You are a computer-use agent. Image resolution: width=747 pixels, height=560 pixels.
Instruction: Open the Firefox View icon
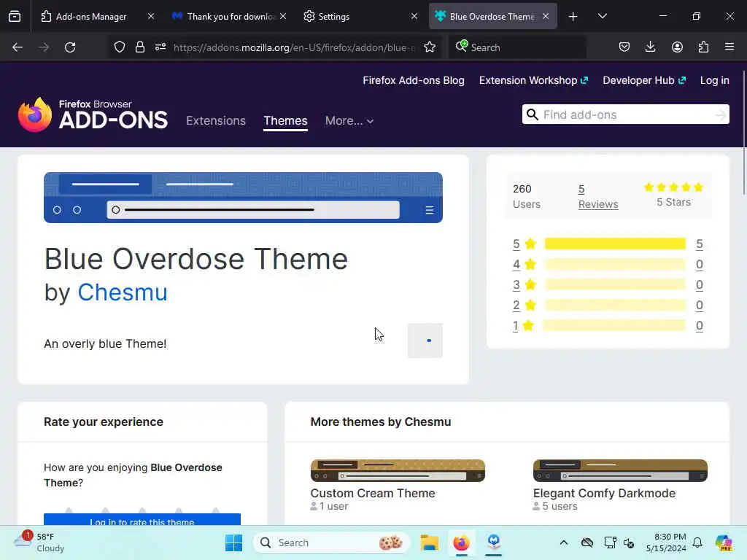15,16
